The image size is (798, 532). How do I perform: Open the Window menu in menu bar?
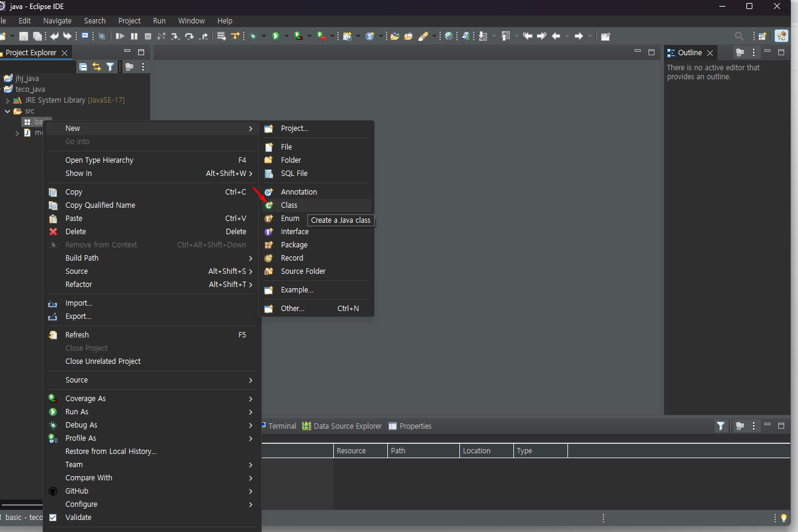coord(192,20)
